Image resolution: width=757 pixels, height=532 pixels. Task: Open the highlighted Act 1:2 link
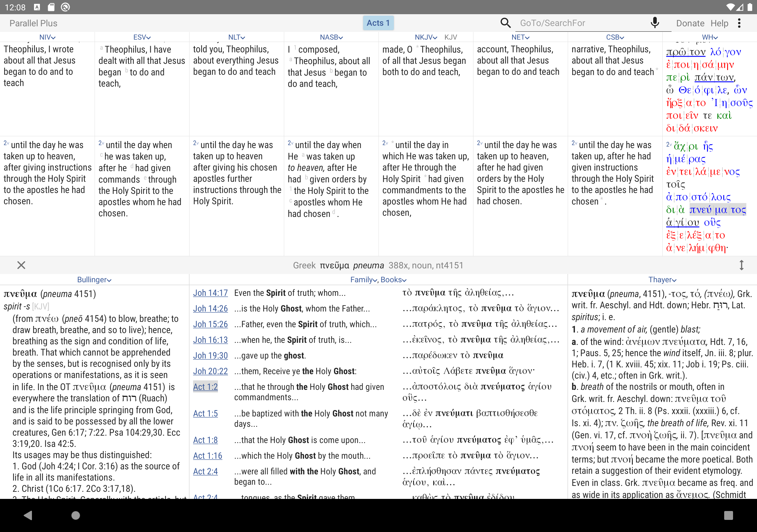[206, 387]
